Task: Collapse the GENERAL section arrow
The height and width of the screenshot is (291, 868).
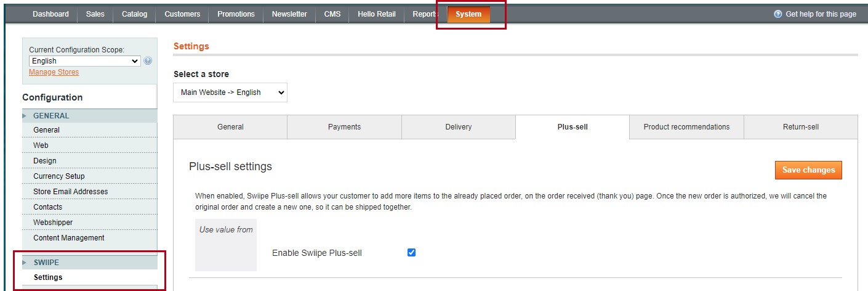Action: 25,116
